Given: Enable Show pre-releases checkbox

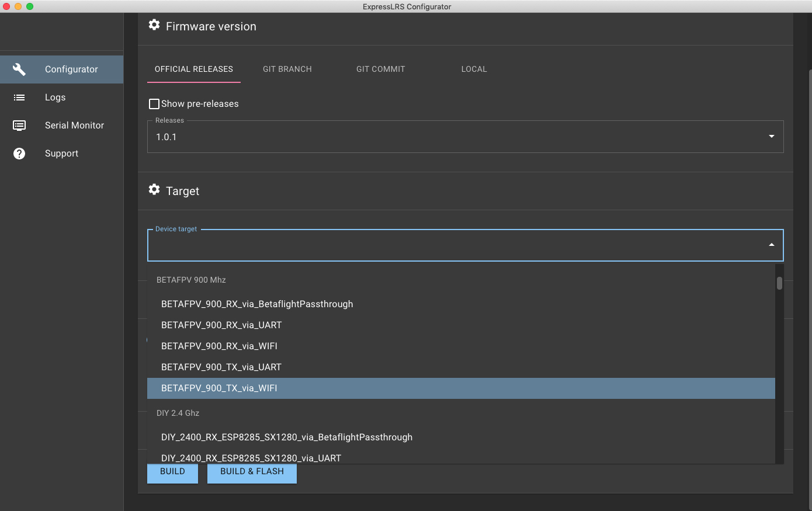Looking at the screenshot, I should click(x=154, y=104).
